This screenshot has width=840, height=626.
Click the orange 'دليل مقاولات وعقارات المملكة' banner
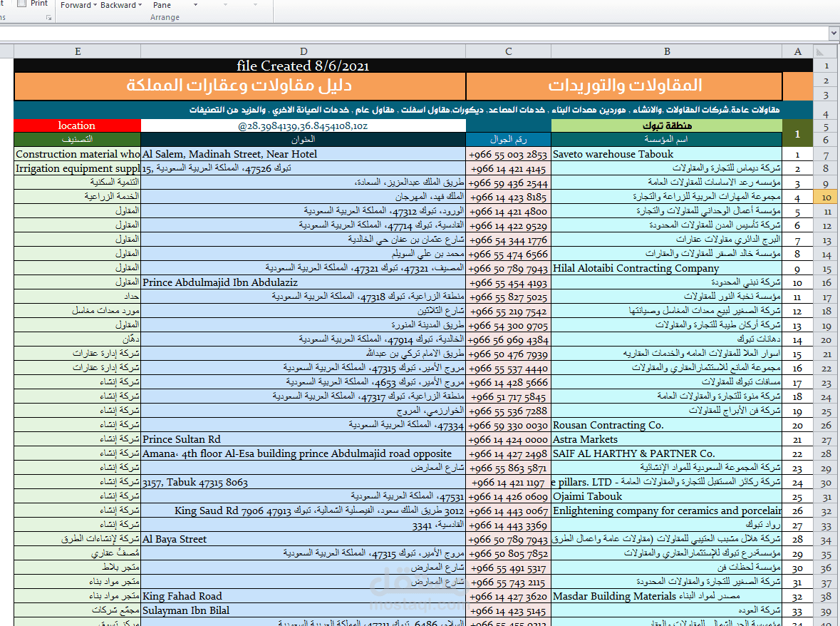click(x=239, y=86)
